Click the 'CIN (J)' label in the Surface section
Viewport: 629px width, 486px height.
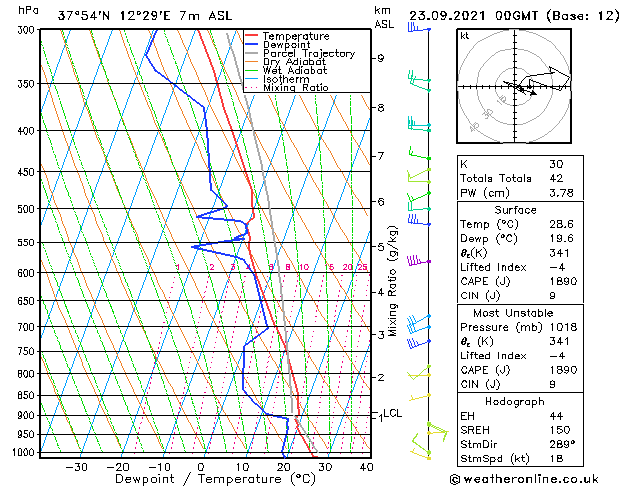click(x=480, y=296)
